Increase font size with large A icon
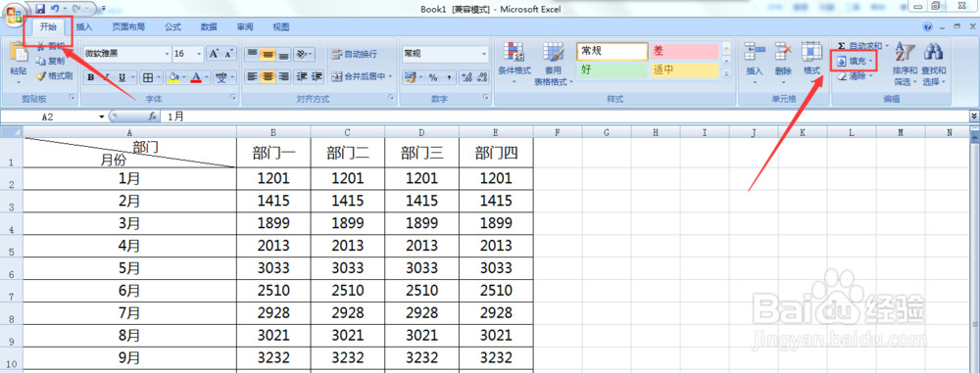Screen dimensions: 980x373 click(214, 54)
